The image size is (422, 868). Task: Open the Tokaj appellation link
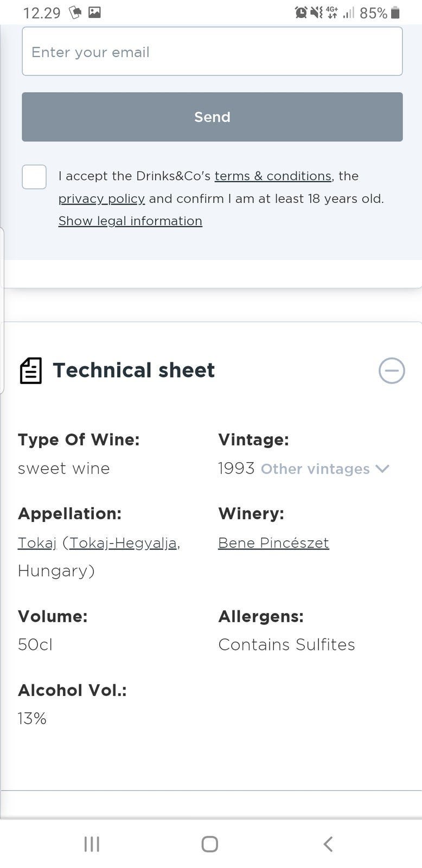(37, 543)
